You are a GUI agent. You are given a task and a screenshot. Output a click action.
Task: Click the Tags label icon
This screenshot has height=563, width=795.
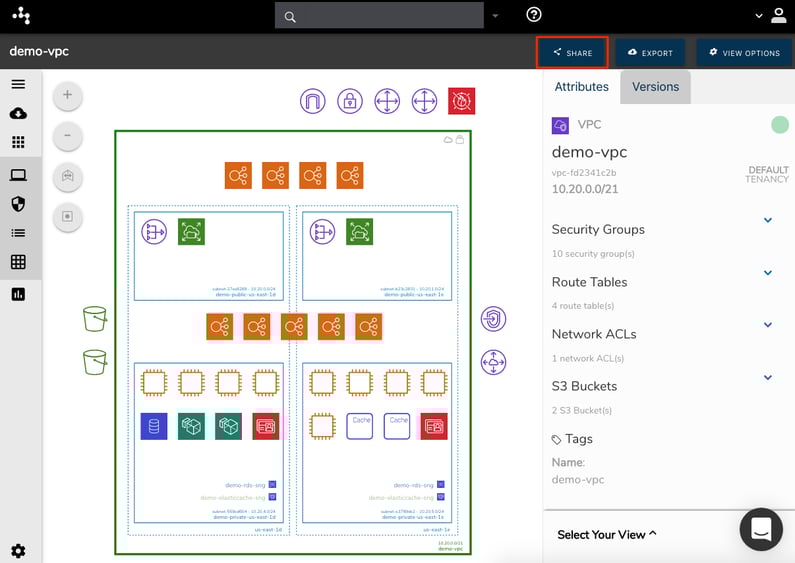(556, 440)
